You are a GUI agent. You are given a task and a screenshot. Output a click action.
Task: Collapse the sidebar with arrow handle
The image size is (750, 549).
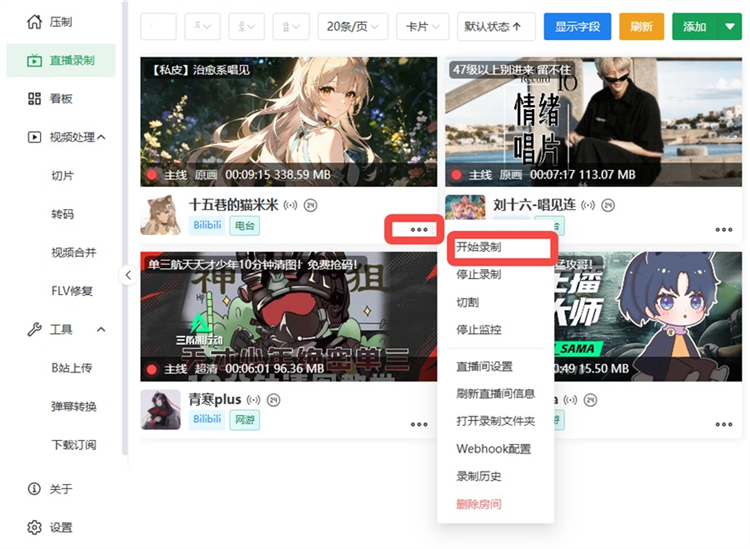coord(128,275)
